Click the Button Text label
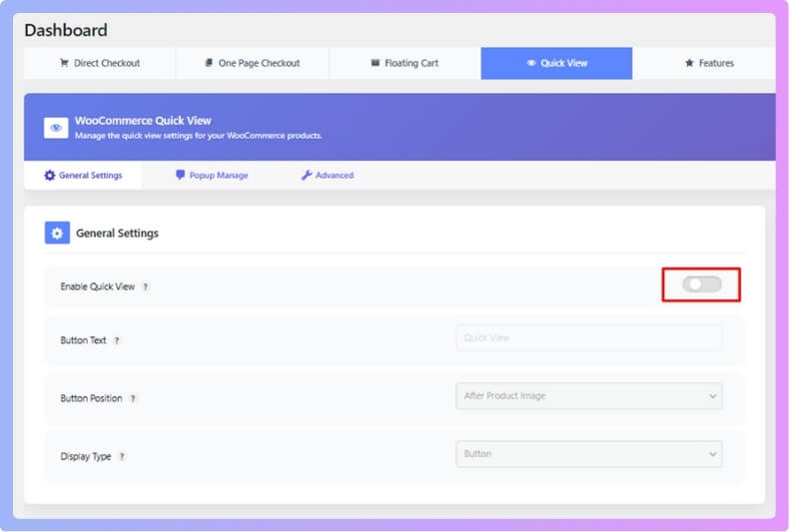Viewport: 789px width, 532px height. click(x=83, y=340)
